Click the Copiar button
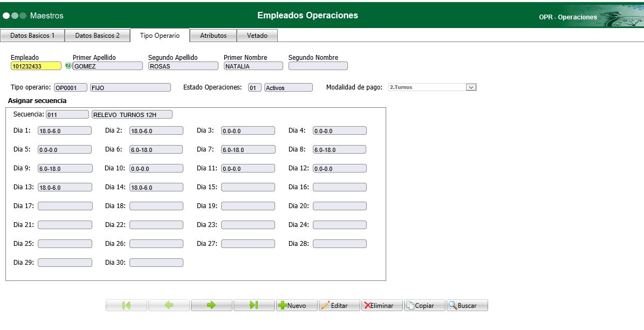Image resolution: width=644 pixels, height=330 pixels. (x=424, y=305)
